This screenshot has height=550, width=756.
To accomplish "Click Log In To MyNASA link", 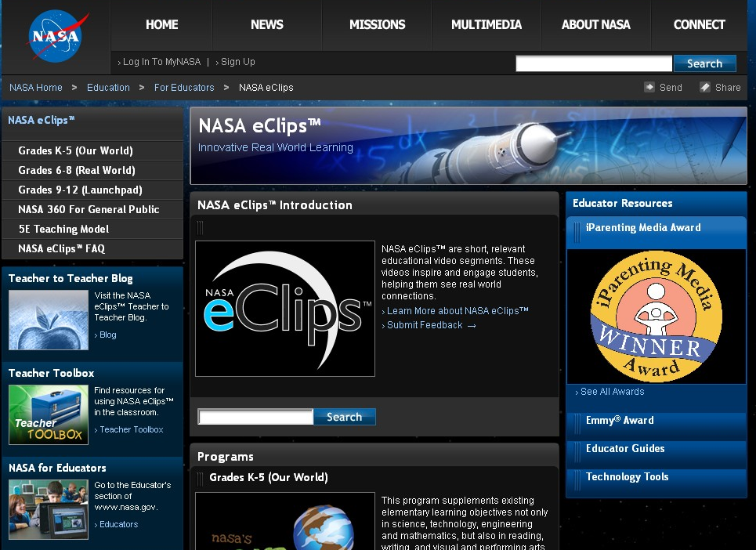I will point(161,62).
